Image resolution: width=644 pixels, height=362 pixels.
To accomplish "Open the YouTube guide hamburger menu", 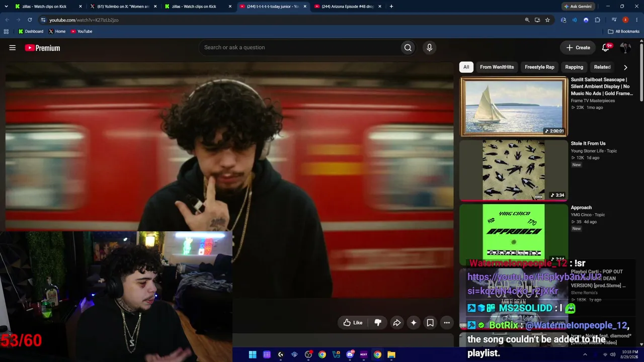I will [x=13, y=48].
